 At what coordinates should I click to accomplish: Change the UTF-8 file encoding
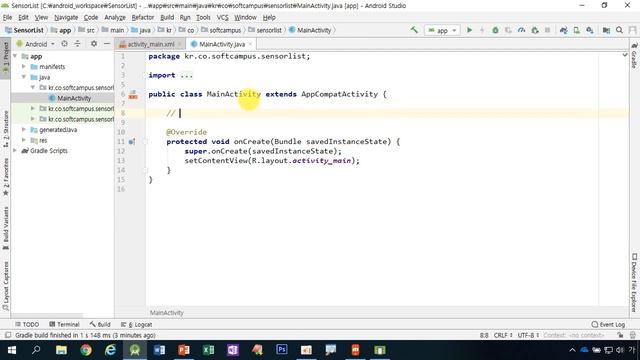tap(529, 335)
